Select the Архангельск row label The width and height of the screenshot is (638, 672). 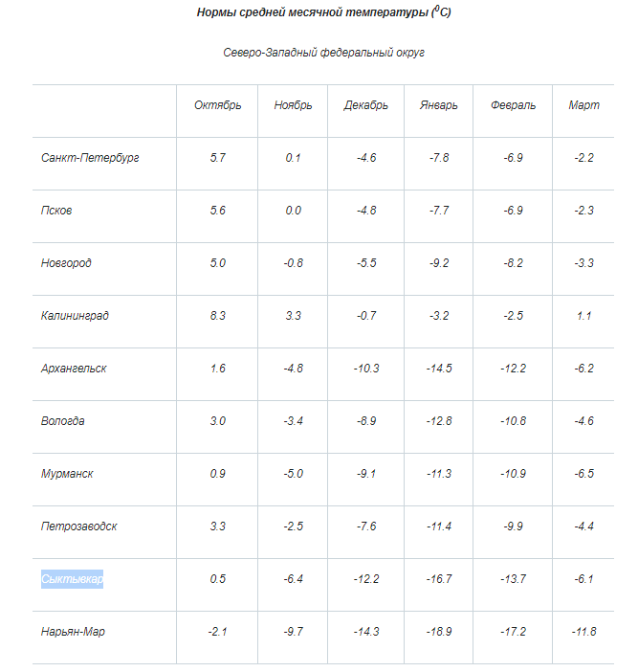coord(74,369)
